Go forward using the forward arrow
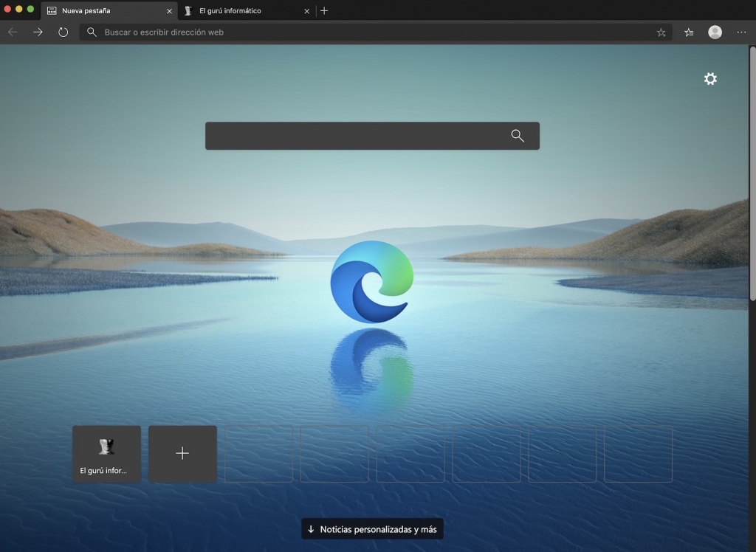This screenshot has height=552, width=756. click(38, 32)
